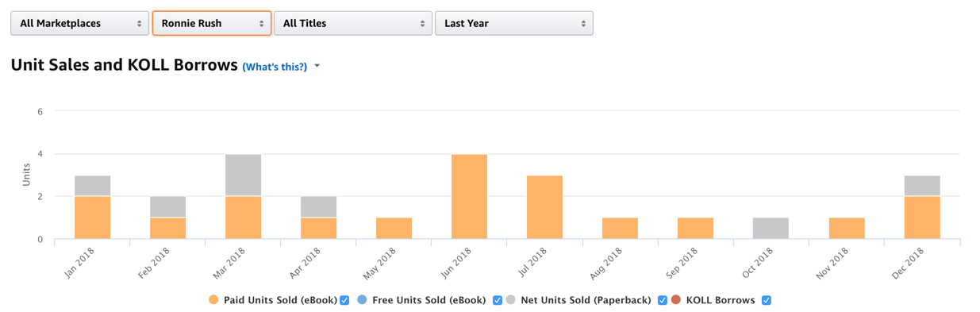Image resolution: width=980 pixels, height=312 pixels.
Task: Click the orange Paid Units Sold legend dot
Action: pyautogui.click(x=213, y=300)
